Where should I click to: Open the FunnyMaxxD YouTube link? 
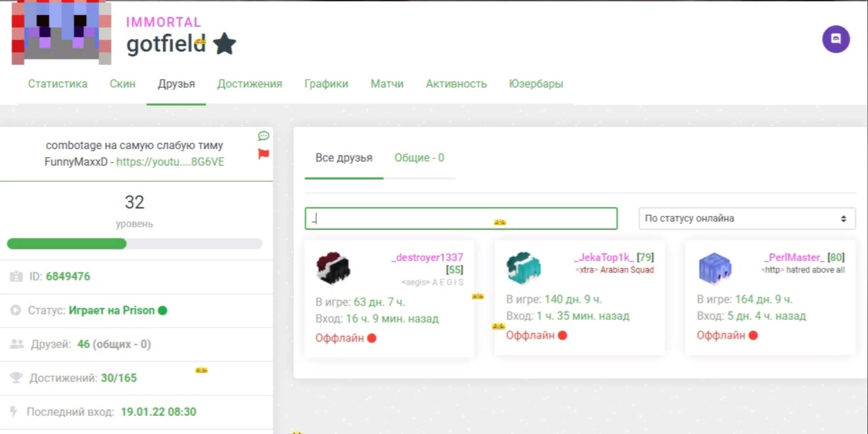(170, 162)
